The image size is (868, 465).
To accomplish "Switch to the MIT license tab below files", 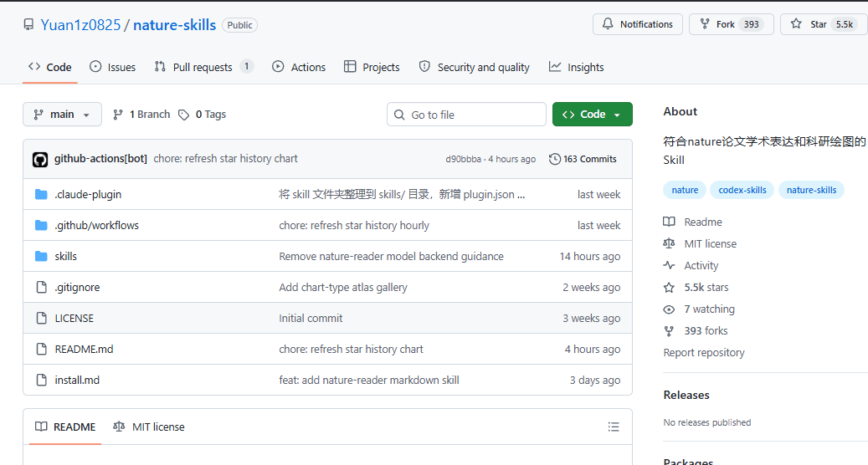I will point(149,427).
